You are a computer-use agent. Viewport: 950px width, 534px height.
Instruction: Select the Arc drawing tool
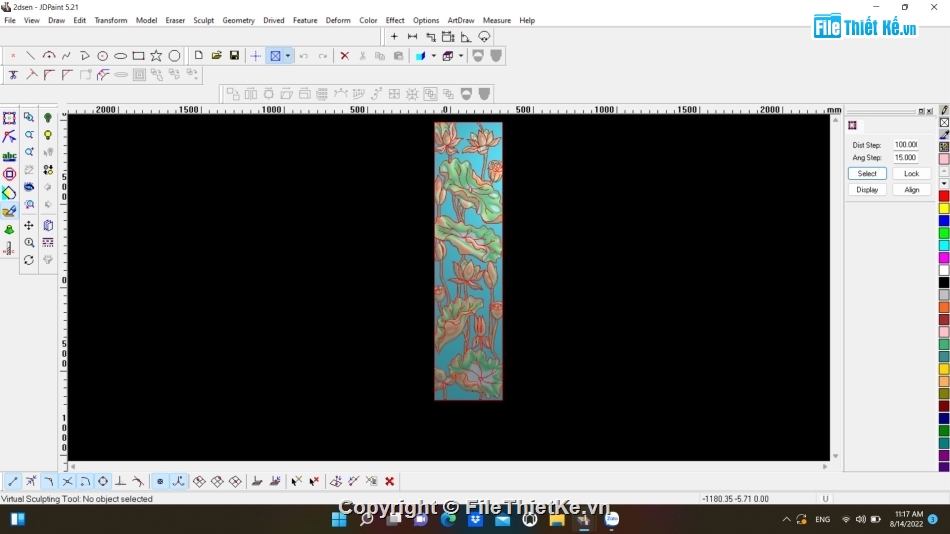(48, 56)
